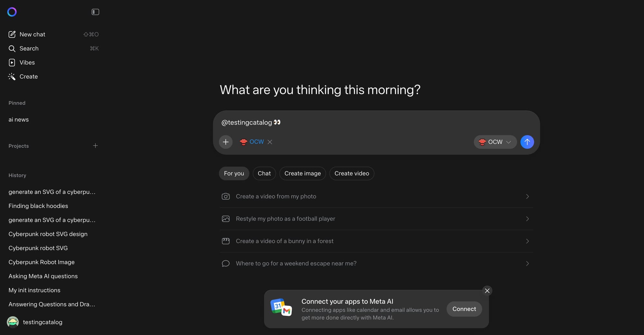
Task: Send the message with the arrow button
Action: tap(527, 142)
